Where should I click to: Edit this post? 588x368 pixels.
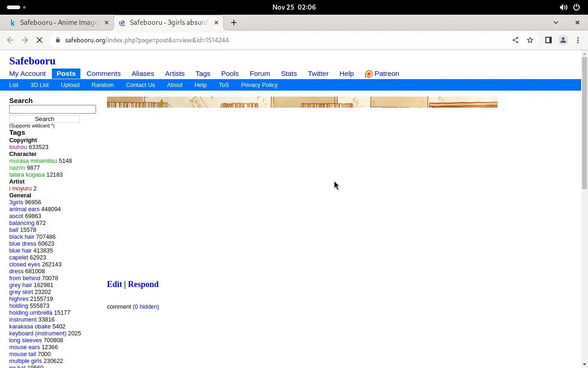(114, 284)
